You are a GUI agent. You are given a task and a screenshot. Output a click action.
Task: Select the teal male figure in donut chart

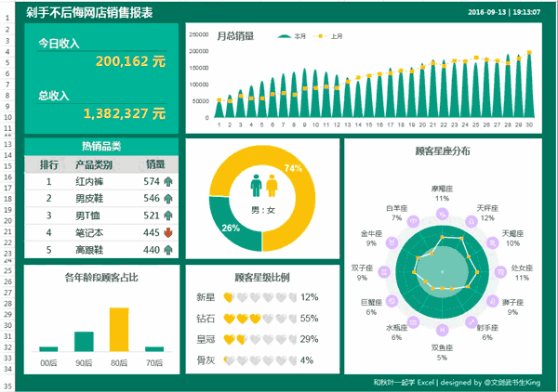pyautogui.click(x=256, y=188)
